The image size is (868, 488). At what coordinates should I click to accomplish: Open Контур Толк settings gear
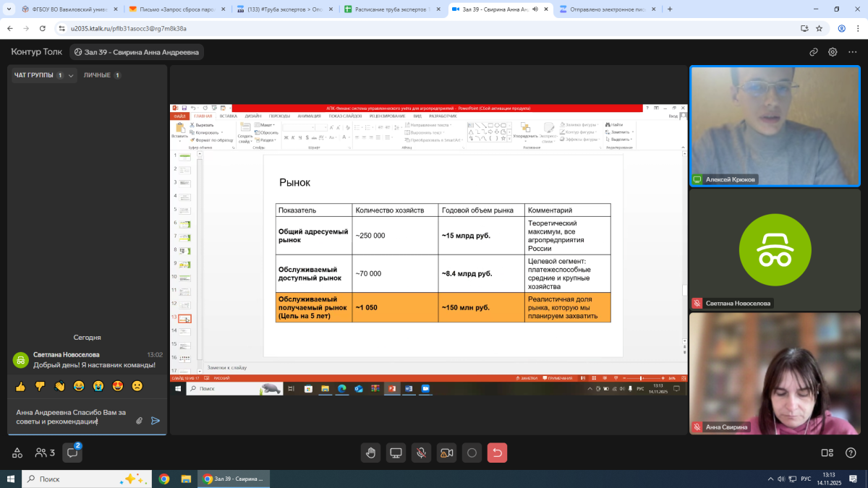coord(833,52)
